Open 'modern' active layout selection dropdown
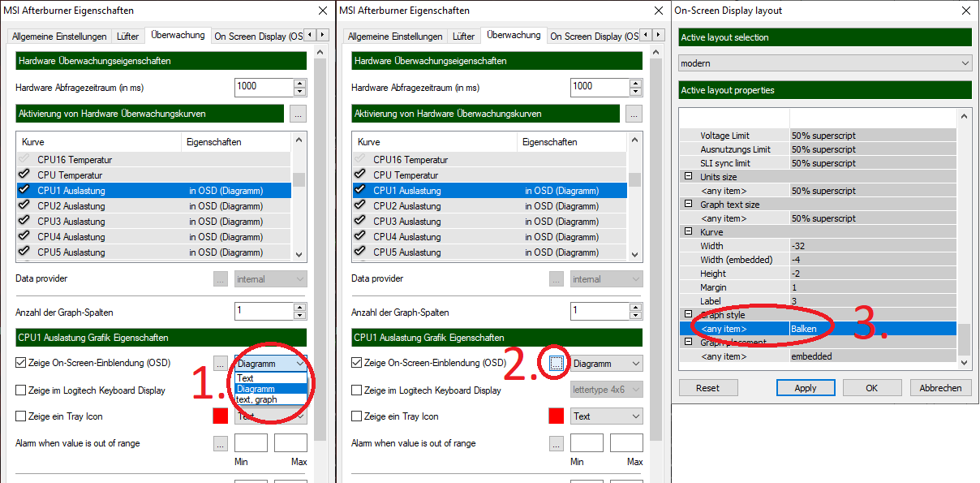This screenshot has width=980, height=483. (825, 63)
